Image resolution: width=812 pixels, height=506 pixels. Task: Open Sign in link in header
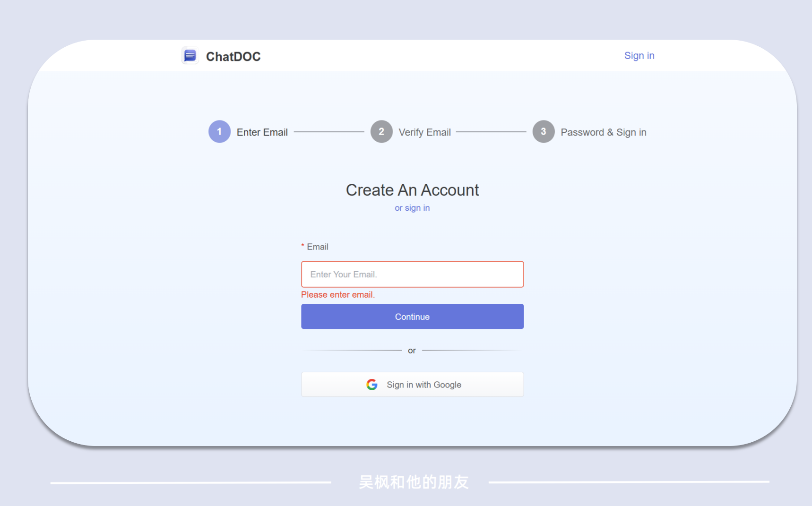pyautogui.click(x=639, y=56)
